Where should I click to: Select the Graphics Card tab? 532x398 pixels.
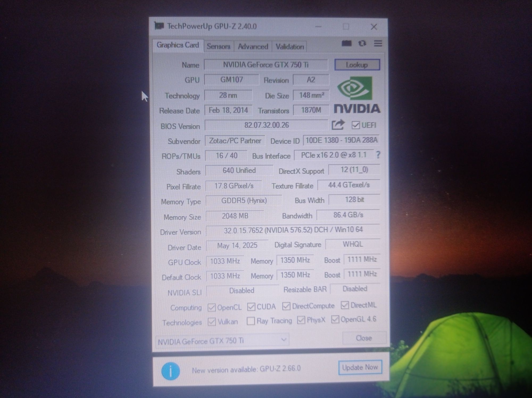tap(178, 45)
